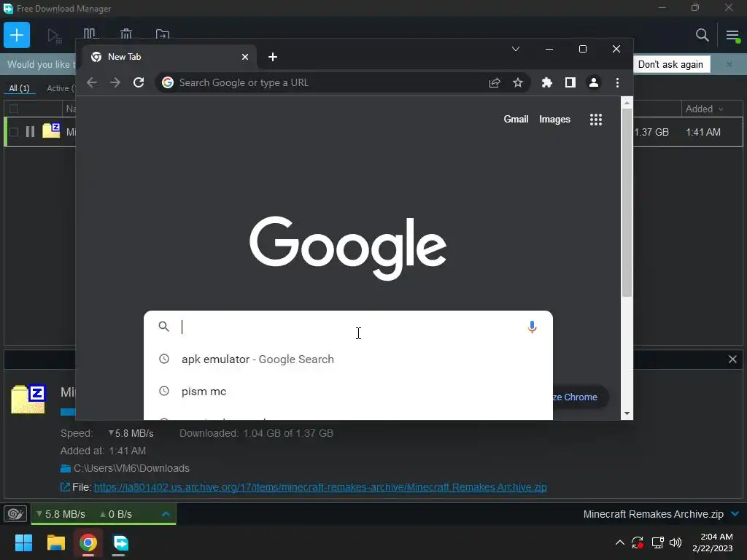This screenshot has height=560, width=747.
Task: Close the download details panel
Action: point(732,359)
